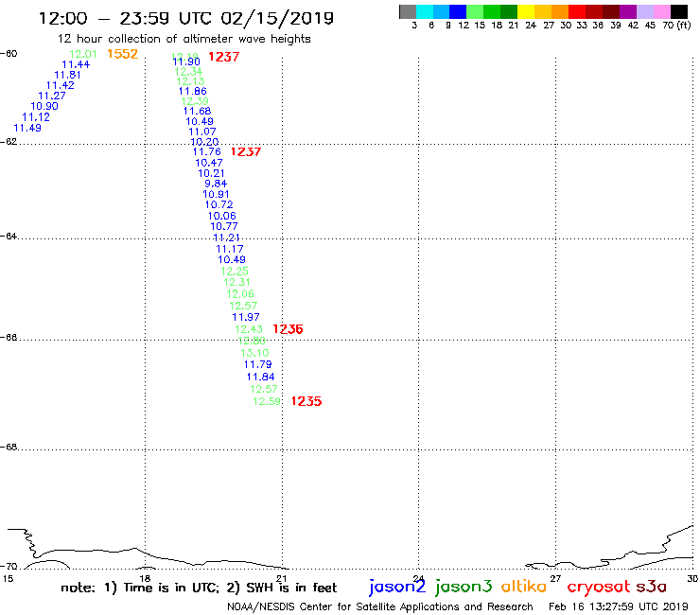The height and width of the screenshot is (615, 700).
Task: Click the wave height reading '11.42'
Action: point(61,85)
